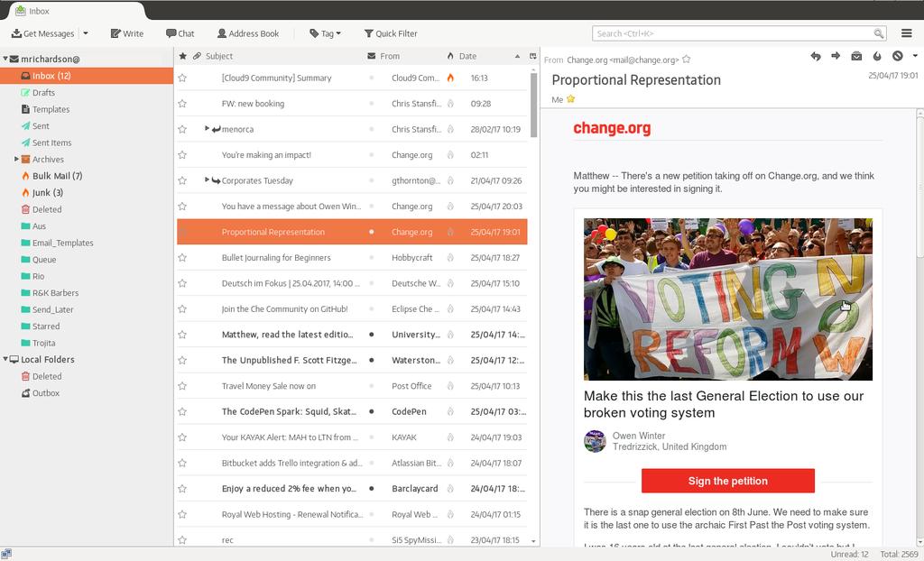Open the Get Messages dropdown arrow
This screenshot has height=561, width=924.
click(86, 33)
